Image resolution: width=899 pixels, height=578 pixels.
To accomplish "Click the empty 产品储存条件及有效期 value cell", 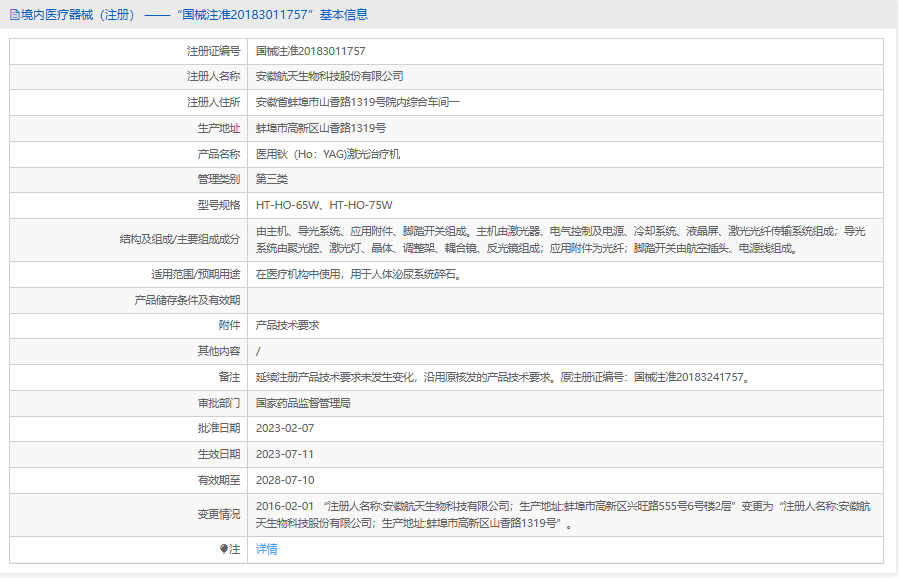I will pos(565,300).
